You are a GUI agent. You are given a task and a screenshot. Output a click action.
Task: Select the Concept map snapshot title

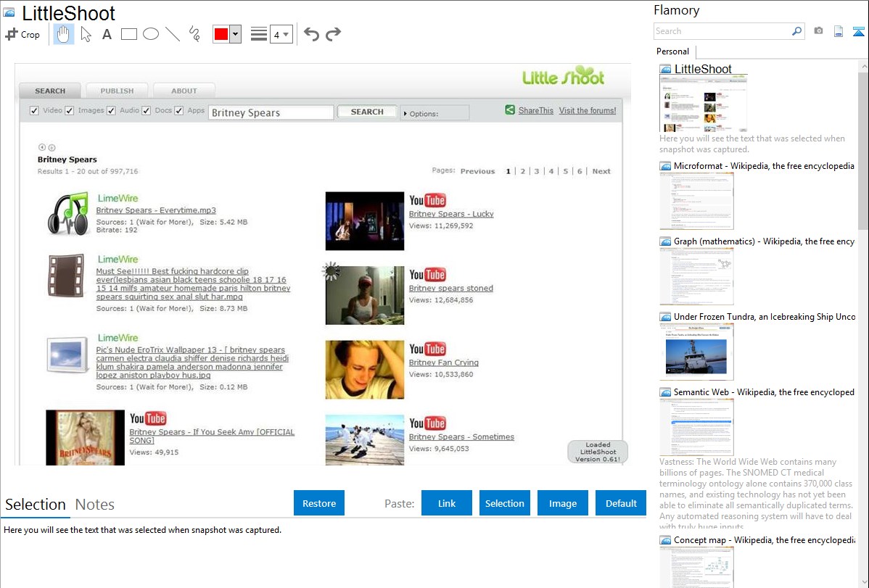(x=765, y=539)
